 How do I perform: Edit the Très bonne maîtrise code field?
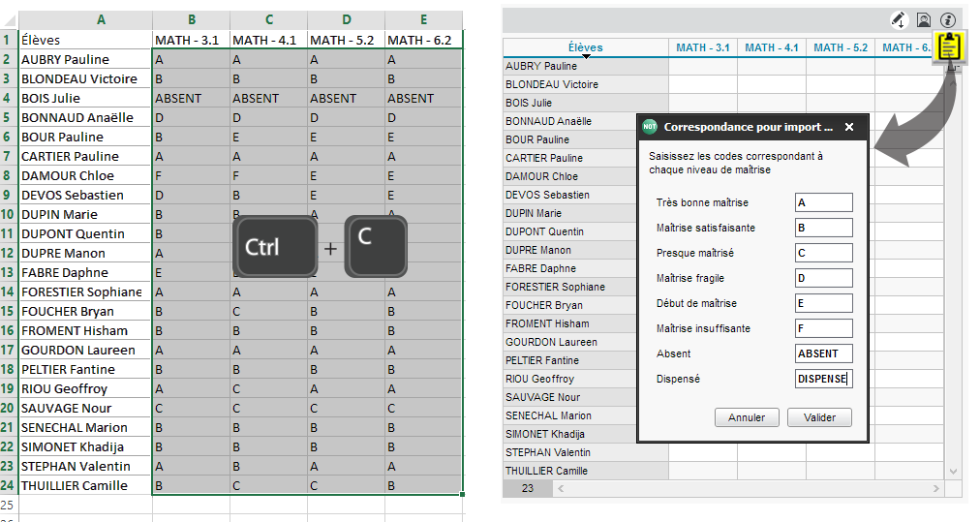pyautogui.click(x=824, y=202)
